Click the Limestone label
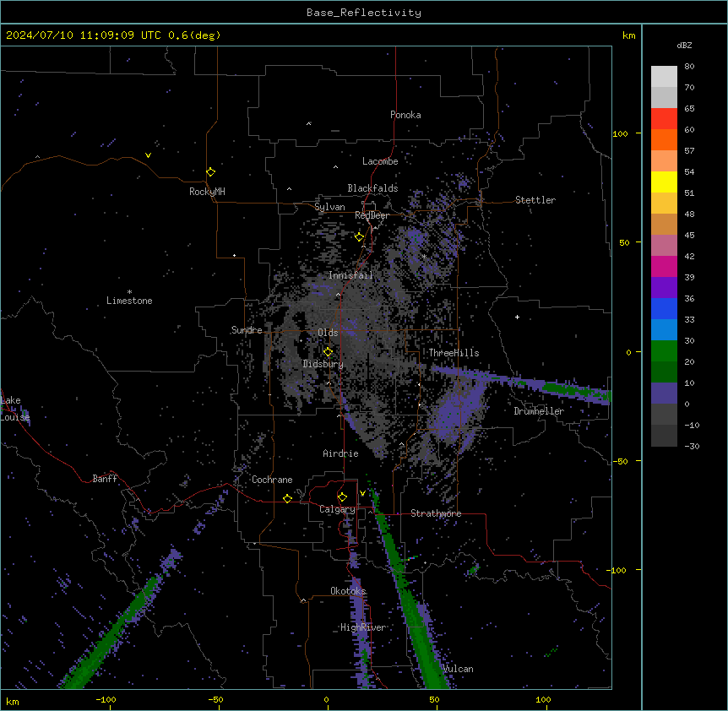Viewport: 728px width, 711px height. click(x=129, y=301)
